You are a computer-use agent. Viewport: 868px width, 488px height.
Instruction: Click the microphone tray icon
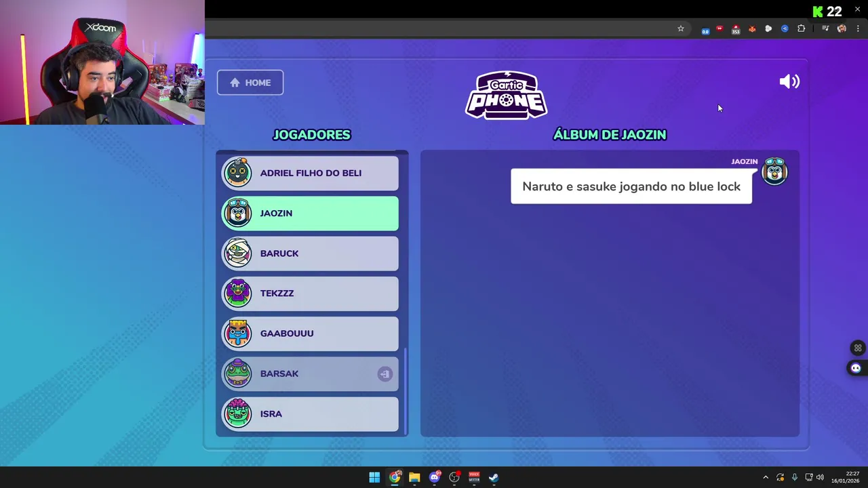tap(794, 477)
